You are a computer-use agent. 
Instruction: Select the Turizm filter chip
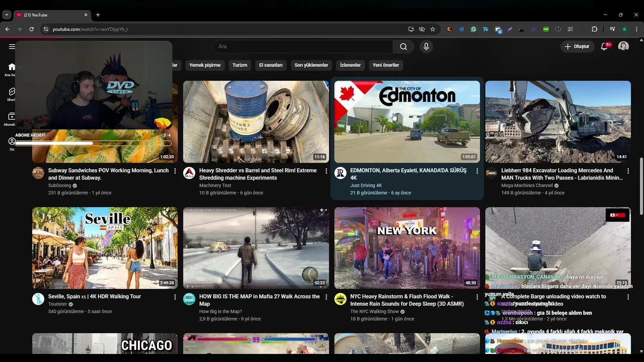[x=240, y=65]
